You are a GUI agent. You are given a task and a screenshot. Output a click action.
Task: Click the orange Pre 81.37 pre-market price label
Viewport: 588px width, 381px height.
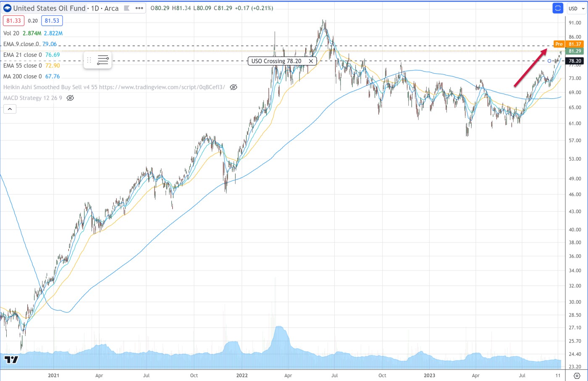pos(568,44)
